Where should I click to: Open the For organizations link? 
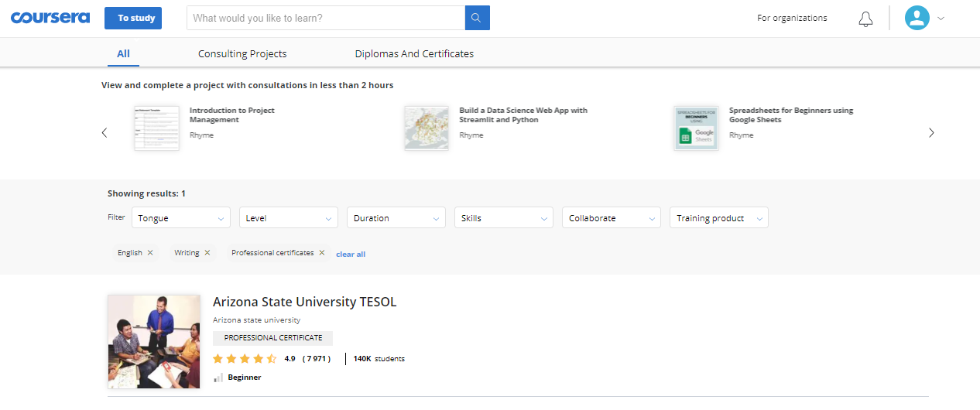tap(792, 18)
